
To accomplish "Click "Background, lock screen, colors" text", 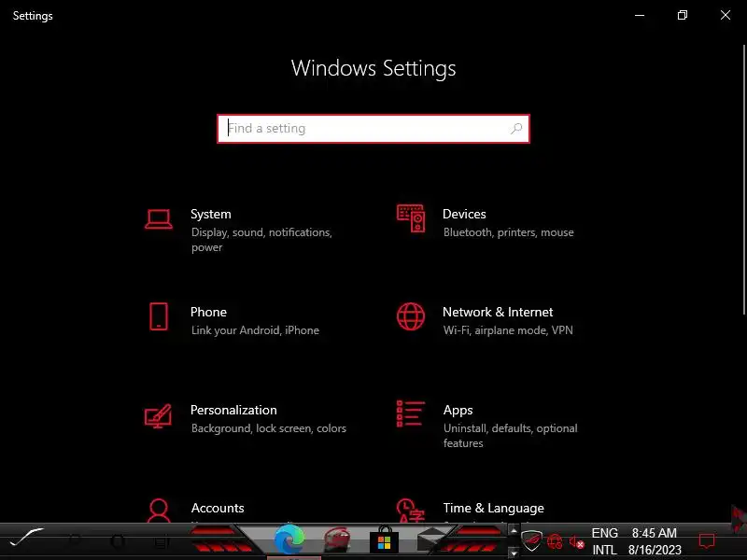I will [x=269, y=428].
